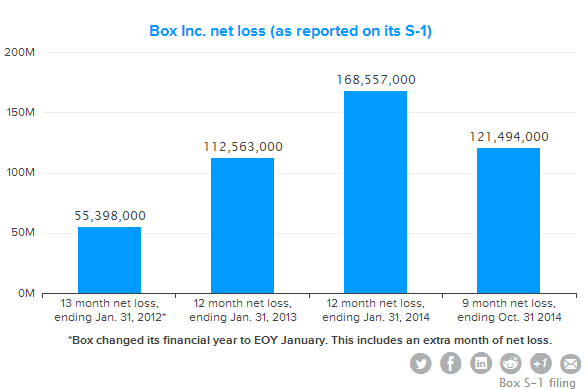
Task: Click axis label ending Jan. 31, 2013
Action: coord(243,317)
